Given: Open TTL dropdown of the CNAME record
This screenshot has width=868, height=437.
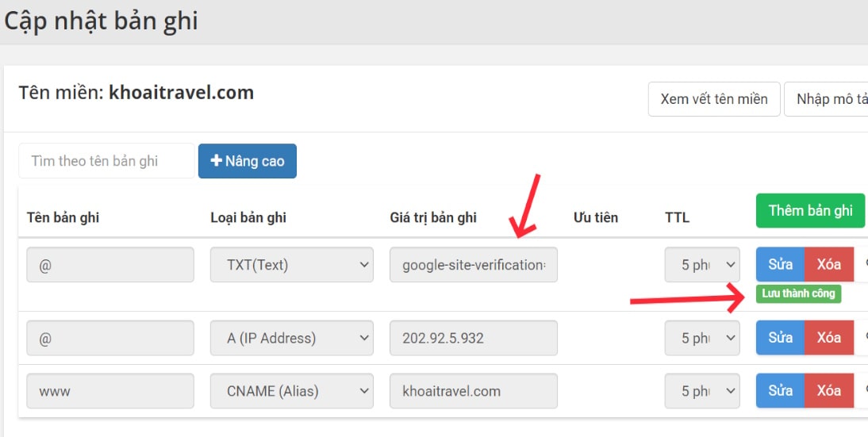Looking at the screenshot, I should (701, 391).
